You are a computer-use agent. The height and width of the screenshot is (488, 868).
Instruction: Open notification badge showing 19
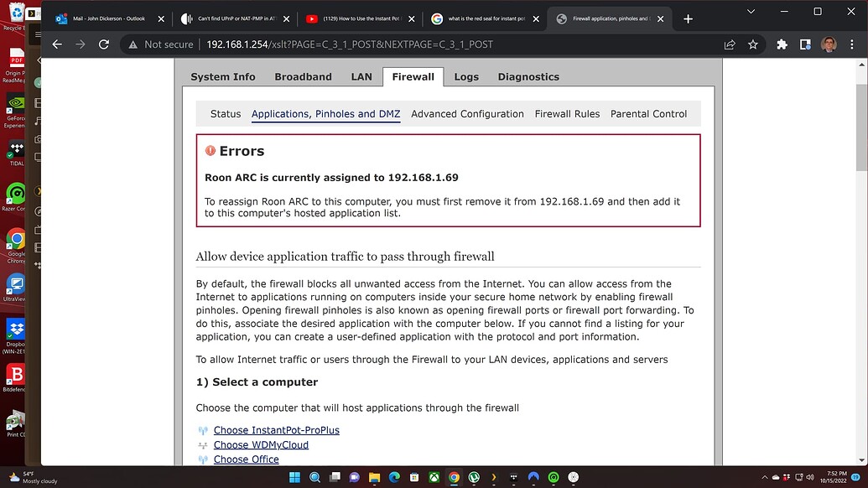[856, 477]
